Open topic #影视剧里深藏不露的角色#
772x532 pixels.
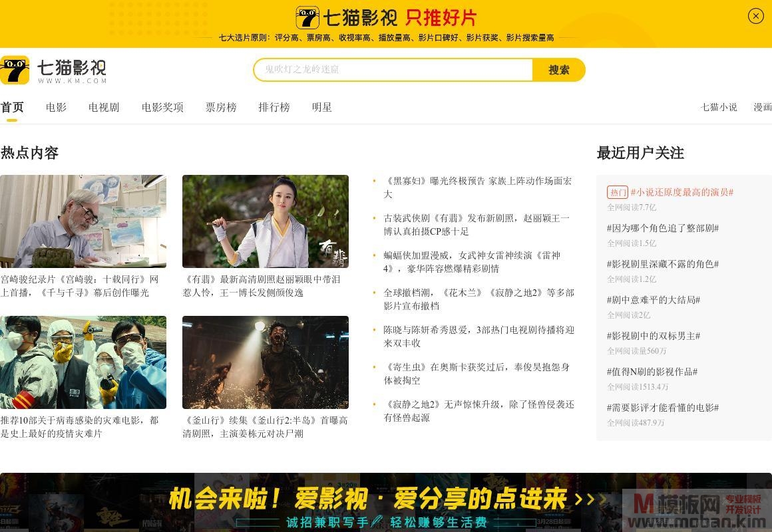click(x=663, y=264)
